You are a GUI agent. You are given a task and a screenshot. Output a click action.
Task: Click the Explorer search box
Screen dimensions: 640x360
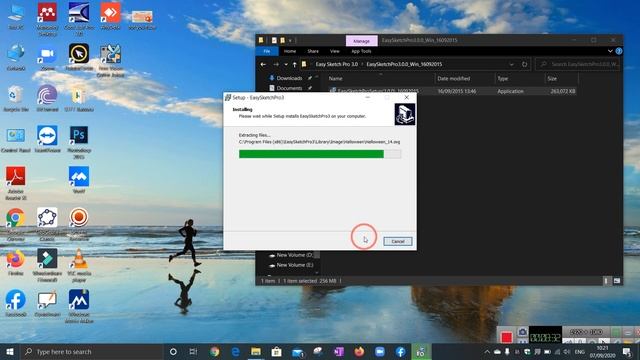pyautogui.click(x=578, y=64)
